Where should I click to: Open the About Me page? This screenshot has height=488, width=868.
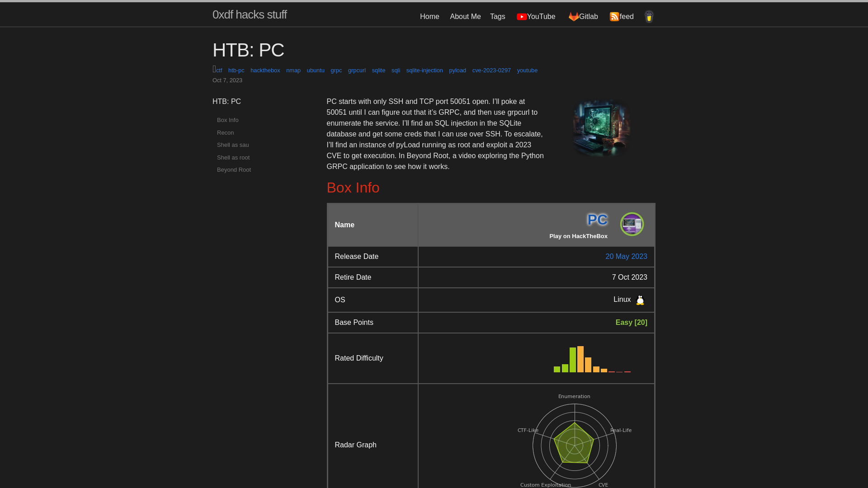(465, 17)
